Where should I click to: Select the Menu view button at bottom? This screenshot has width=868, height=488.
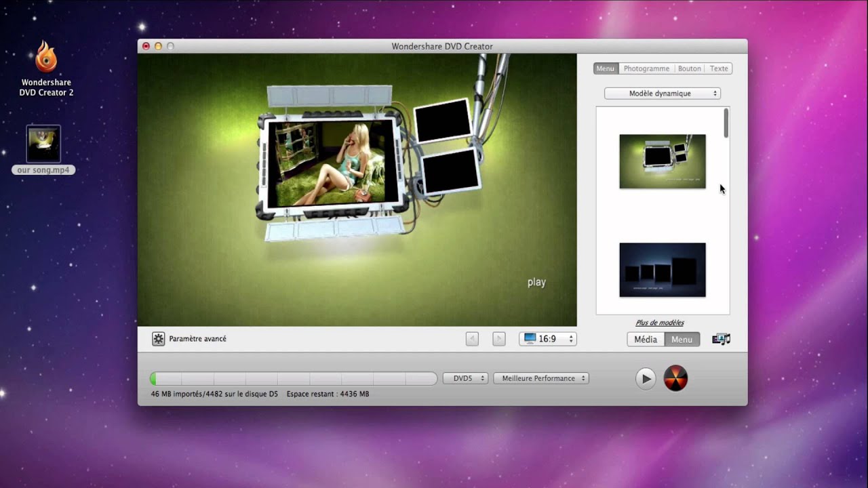682,340
